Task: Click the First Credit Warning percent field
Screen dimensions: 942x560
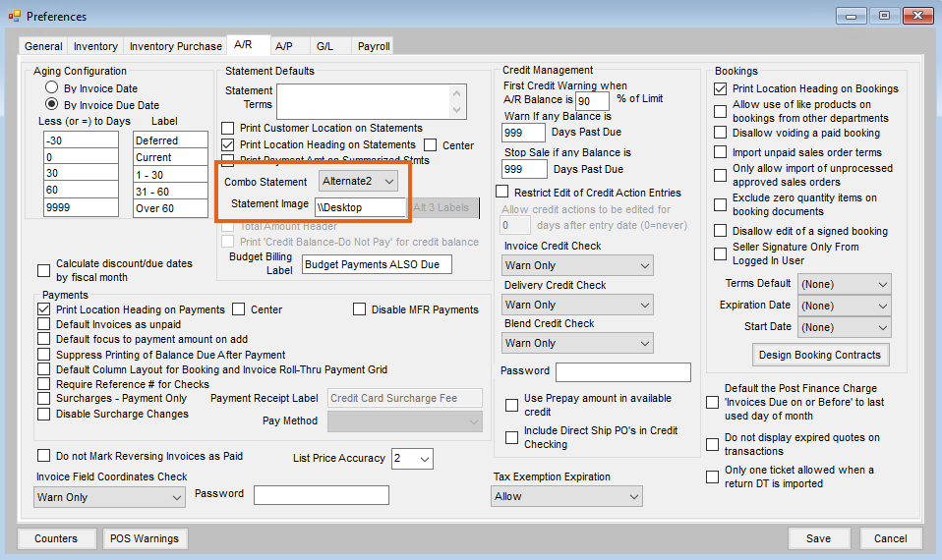Action: point(592,101)
